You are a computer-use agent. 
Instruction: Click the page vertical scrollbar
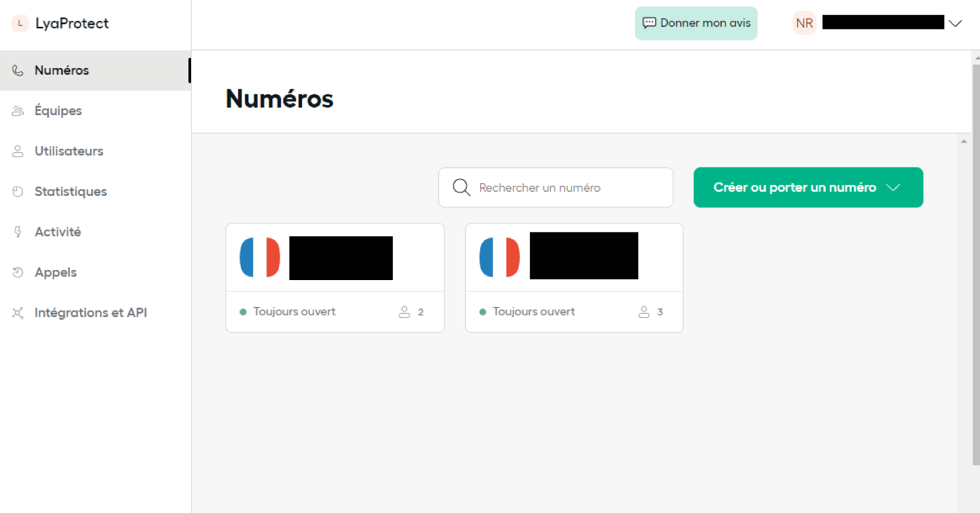[x=975, y=269]
